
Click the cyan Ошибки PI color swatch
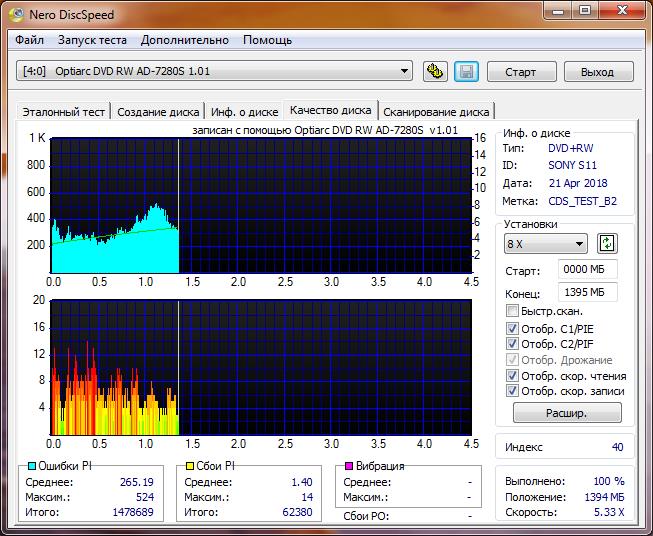click(32, 466)
